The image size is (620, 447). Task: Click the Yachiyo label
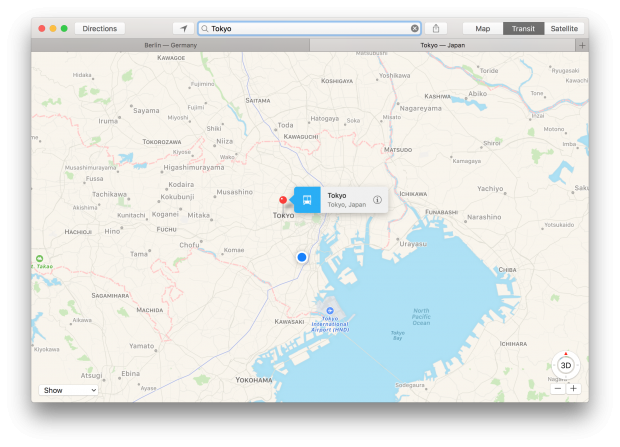point(490,189)
